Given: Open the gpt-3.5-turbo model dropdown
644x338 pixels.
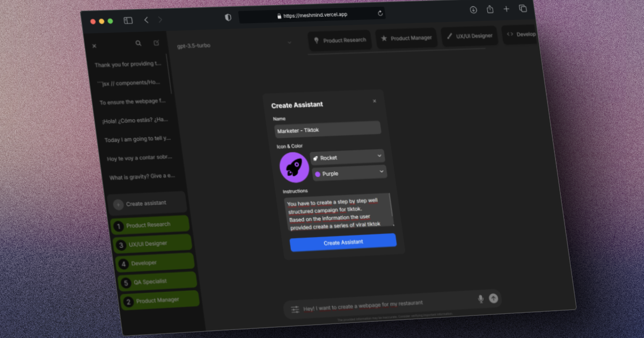Looking at the screenshot, I should tap(235, 44).
